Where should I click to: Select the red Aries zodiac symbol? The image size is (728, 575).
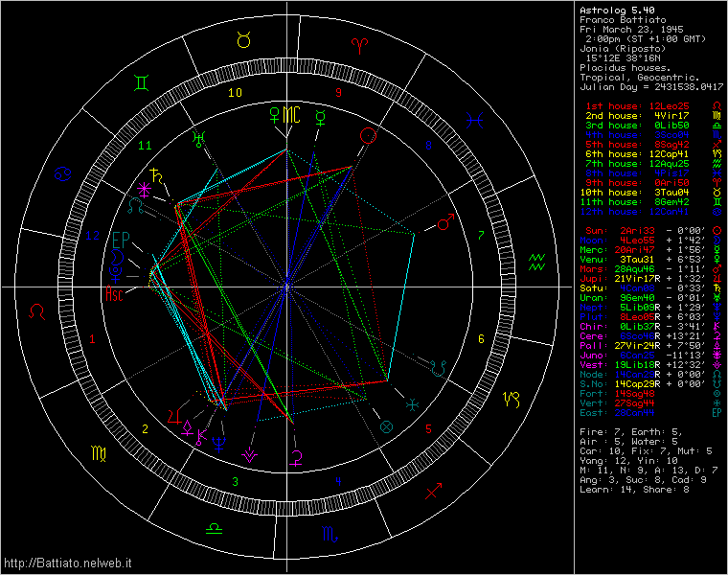point(361,44)
